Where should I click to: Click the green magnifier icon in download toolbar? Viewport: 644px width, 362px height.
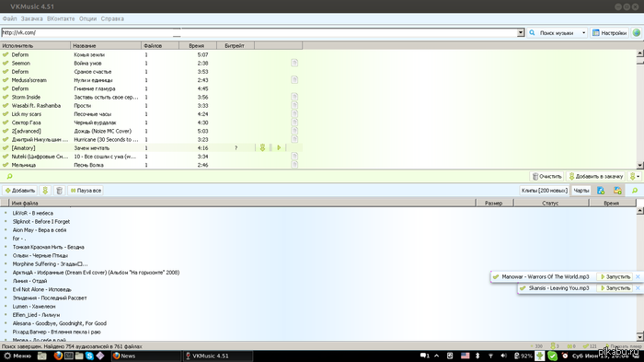tap(635, 191)
